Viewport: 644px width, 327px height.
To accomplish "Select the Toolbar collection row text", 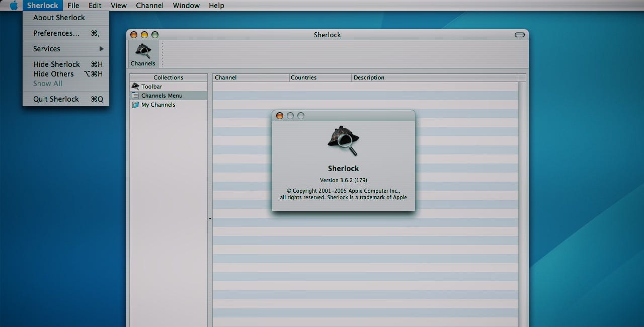I will coord(151,87).
